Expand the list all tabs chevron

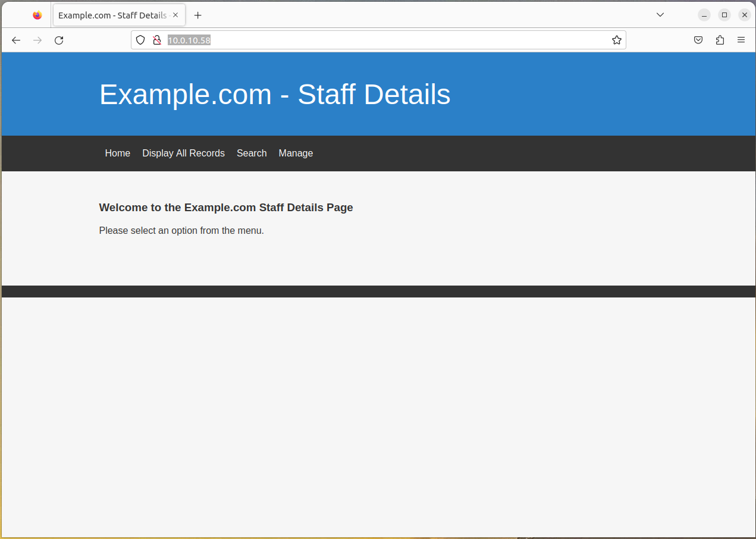660,15
